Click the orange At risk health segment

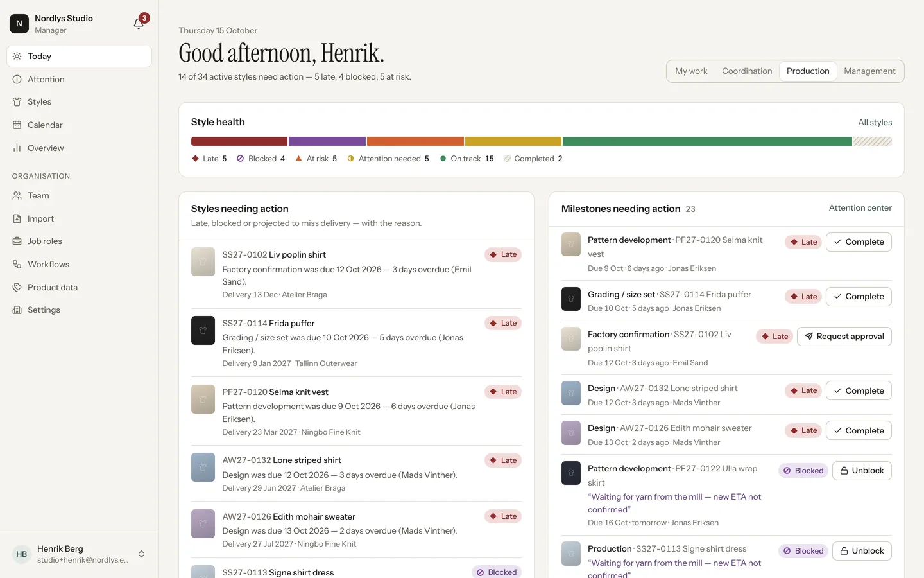pos(415,141)
